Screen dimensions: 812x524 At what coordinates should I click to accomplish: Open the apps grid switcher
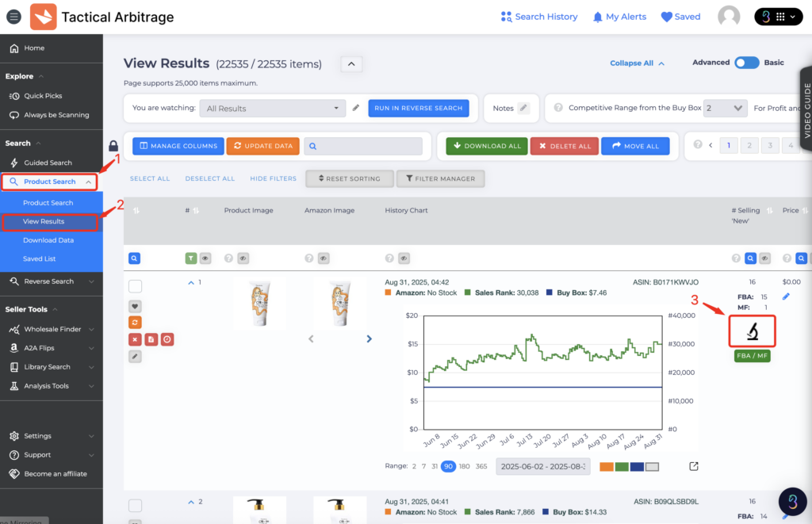(779, 17)
